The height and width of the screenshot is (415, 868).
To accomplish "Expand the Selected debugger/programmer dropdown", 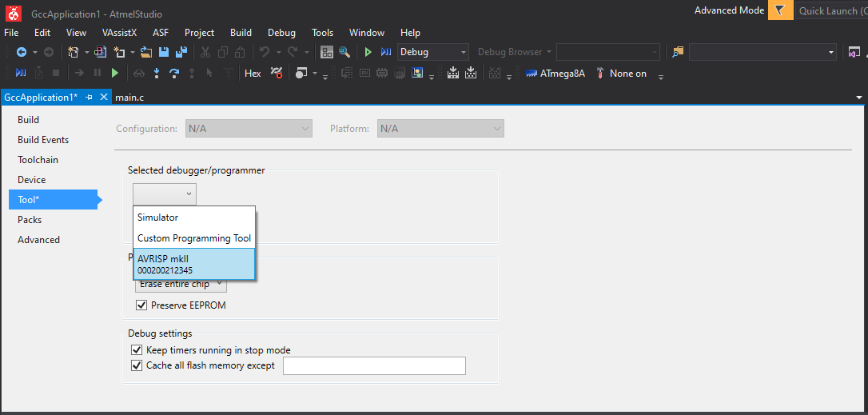I will (165, 194).
